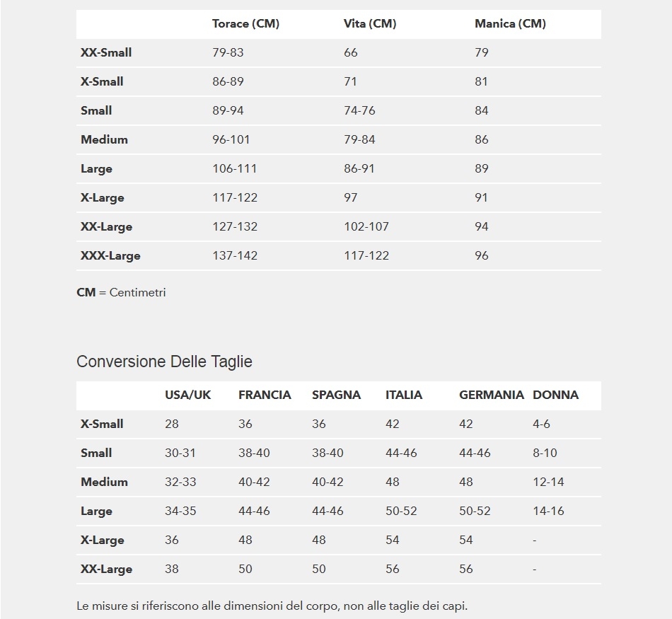Click the Manica value in XX-Small row
The image size is (672, 619).
[482, 53]
